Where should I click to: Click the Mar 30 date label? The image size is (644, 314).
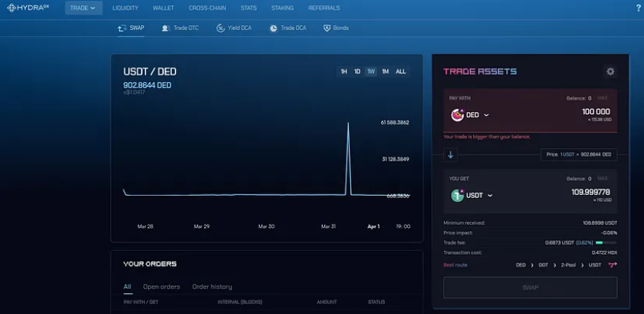266,226
